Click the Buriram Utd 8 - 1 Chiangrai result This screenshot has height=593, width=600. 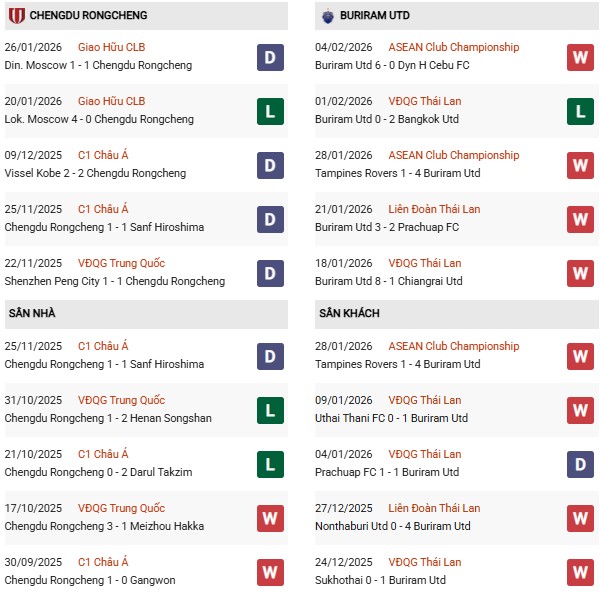point(388,281)
